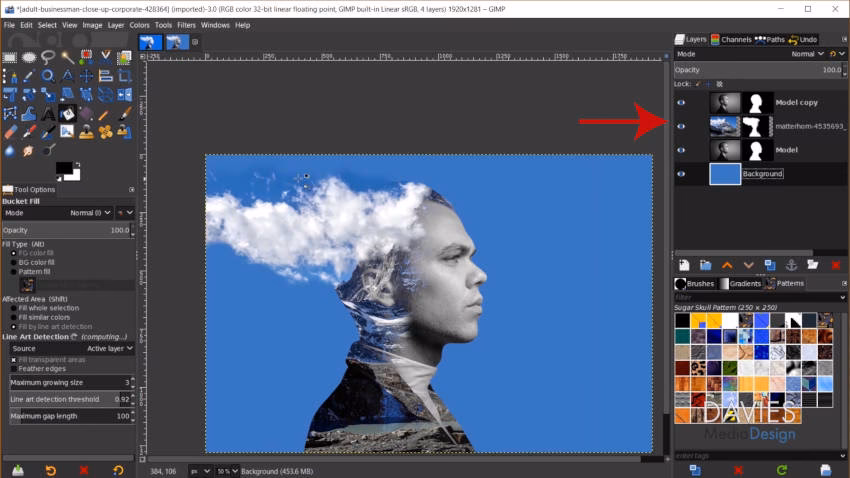Delete layer with the red X

pyautogui.click(x=835, y=265)
